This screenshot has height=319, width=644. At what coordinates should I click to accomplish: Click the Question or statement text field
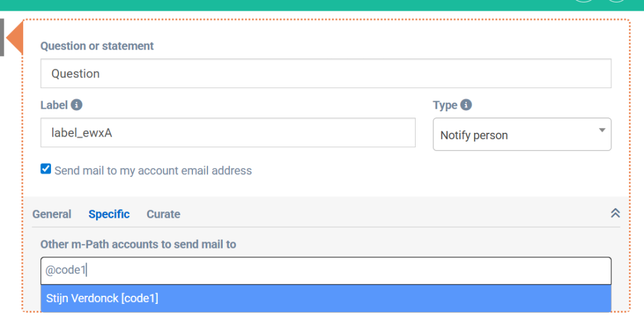[325, 74]
